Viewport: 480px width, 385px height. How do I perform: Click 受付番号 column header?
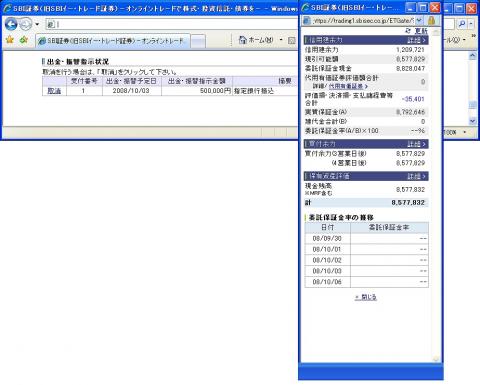(84, 81)
